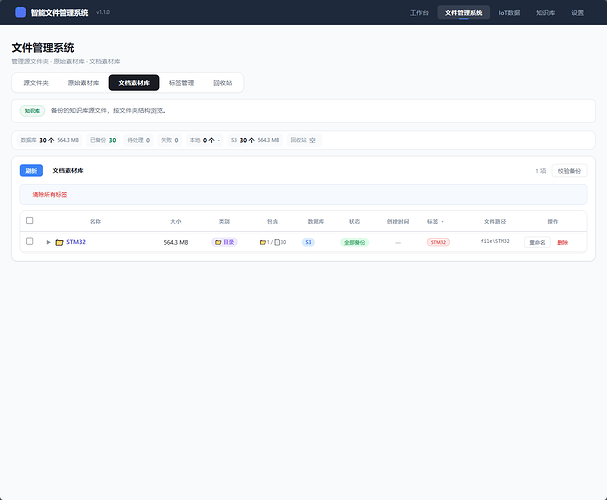The height and width of the screenshot is (500, 607).
Task: Open the 知识库 nav menu
Action: coord(545,13)
